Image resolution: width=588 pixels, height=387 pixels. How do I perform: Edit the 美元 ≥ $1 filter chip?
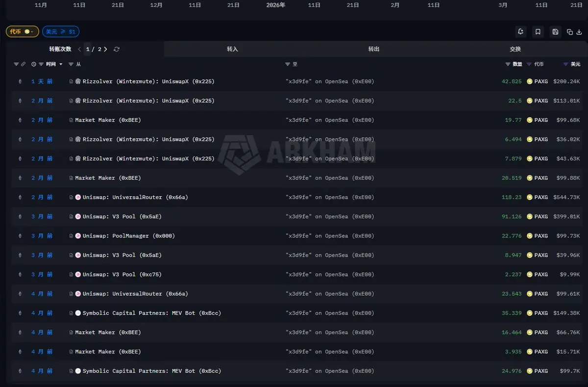point(61,32)
